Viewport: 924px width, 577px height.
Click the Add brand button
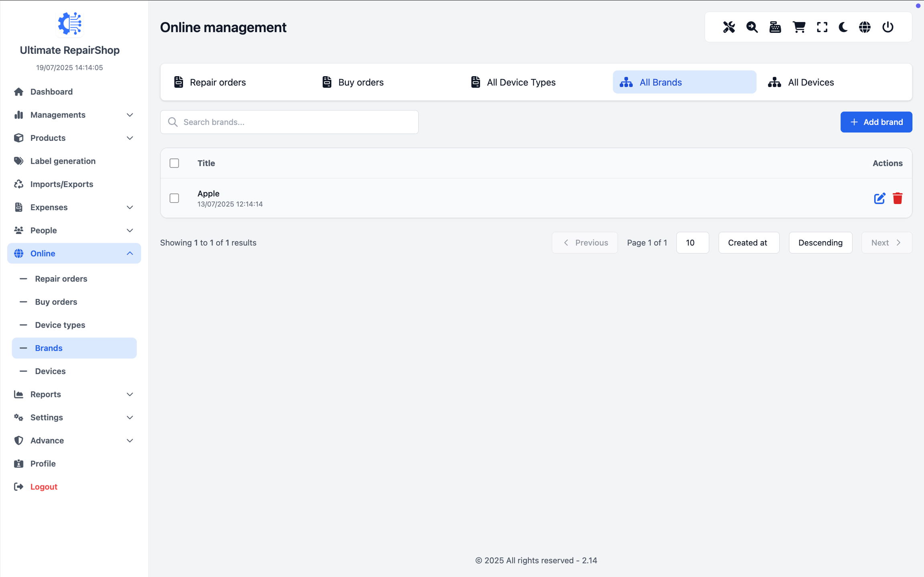click(876, 122)
